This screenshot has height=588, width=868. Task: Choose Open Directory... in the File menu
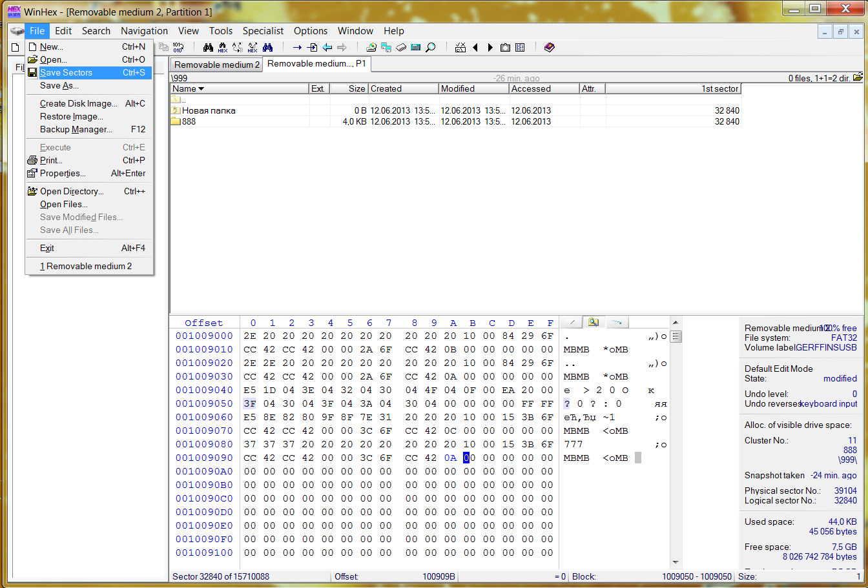89,191
